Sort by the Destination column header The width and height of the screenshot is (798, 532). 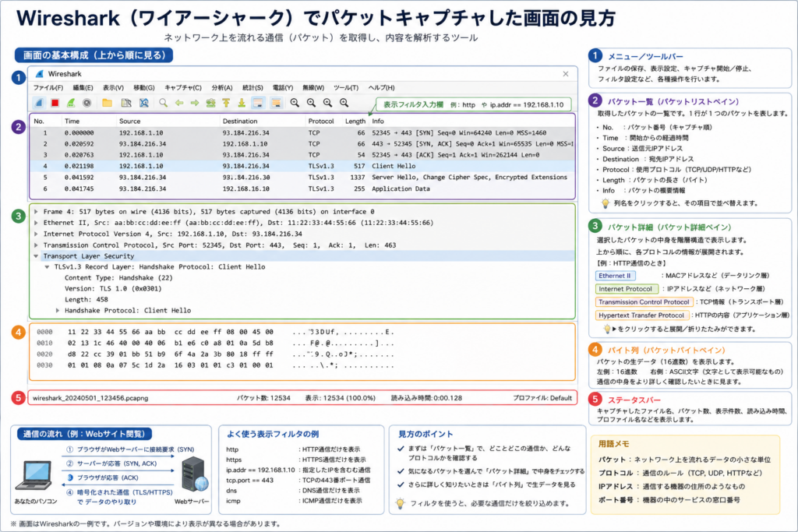coord(240,121)
